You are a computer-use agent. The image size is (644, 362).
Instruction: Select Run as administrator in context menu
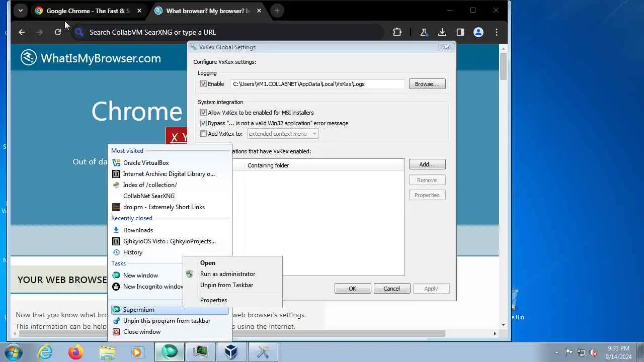tap(232, 274)
